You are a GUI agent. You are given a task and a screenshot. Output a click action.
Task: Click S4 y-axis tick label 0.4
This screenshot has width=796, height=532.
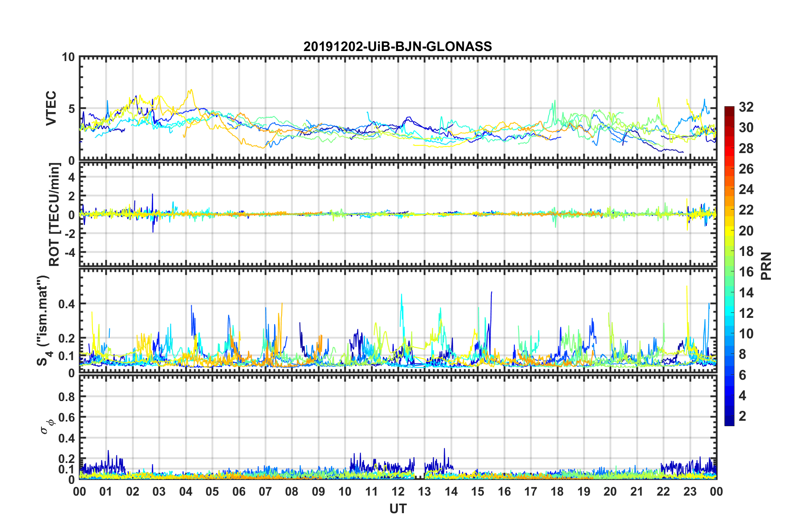[x=67, y=304]
